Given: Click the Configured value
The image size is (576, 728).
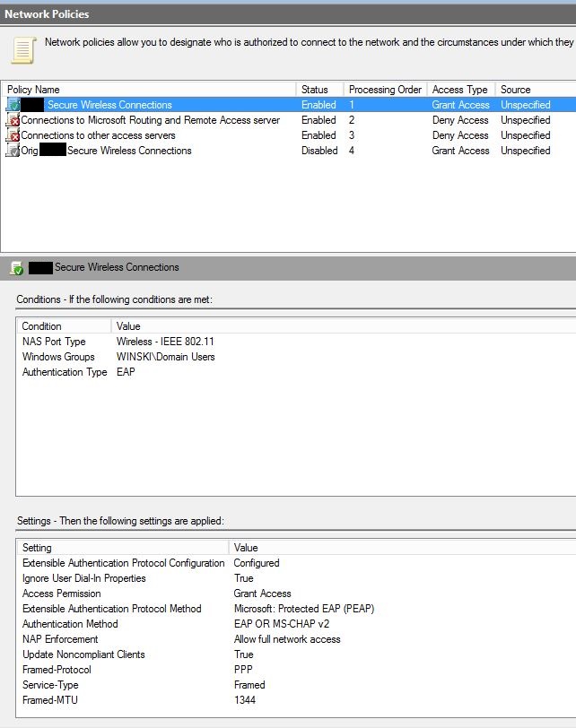Looking at the screenshot, I should 257,563.
